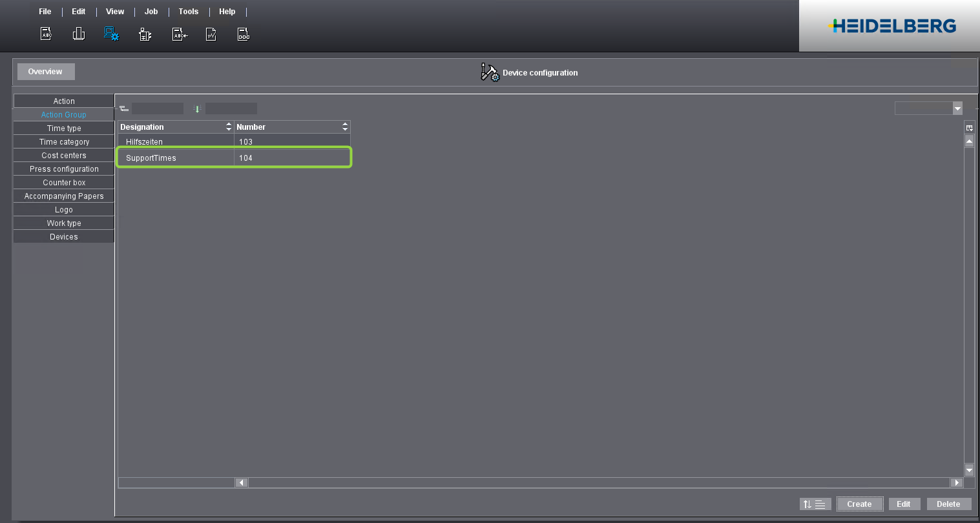The image size is (980, 523).
Task: Select the ABC document toolbar icon
Action: click(45, 34)
